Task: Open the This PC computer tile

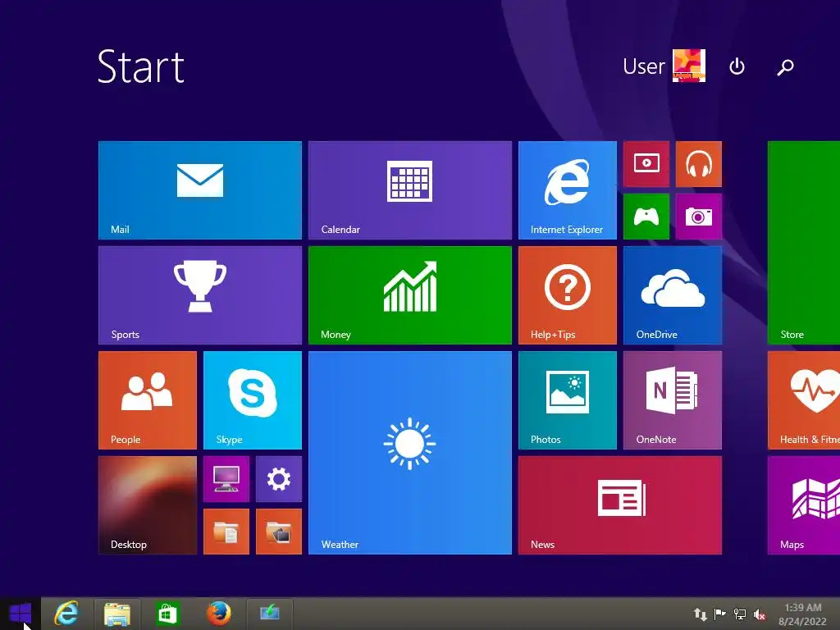Action: pos(226,479)
